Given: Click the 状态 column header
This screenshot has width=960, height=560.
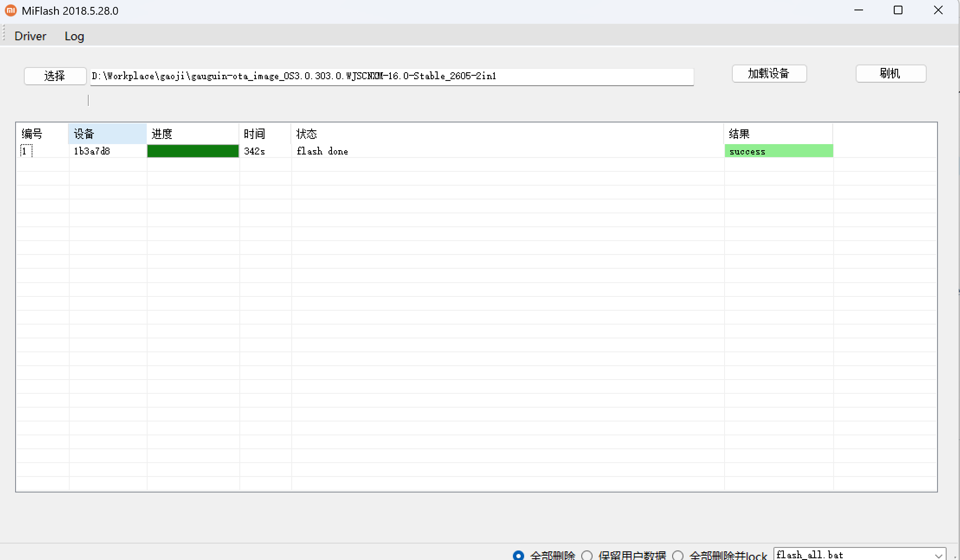Looking at the screenshot, I should tap(507, 134).
